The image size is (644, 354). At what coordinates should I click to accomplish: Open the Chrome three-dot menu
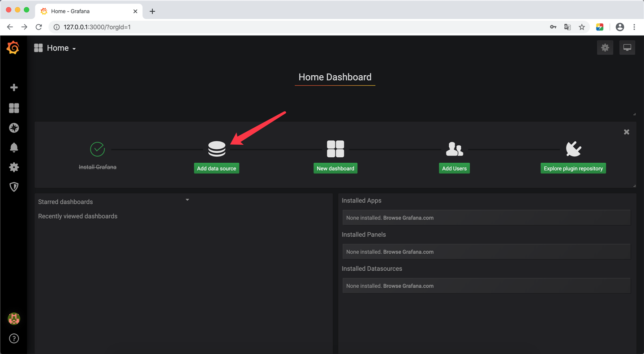coord(634,27)
